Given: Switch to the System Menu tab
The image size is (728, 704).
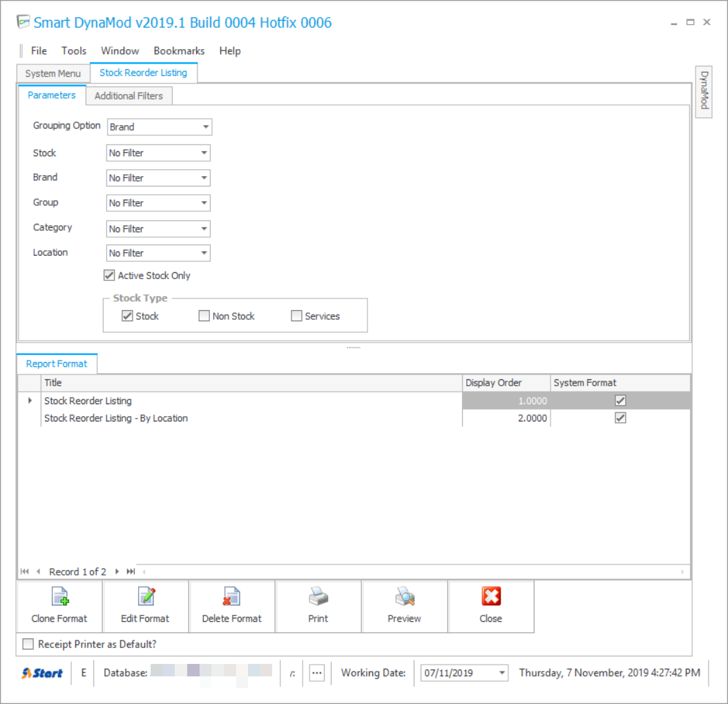Looking at the screenshot, I should (53, 73).
